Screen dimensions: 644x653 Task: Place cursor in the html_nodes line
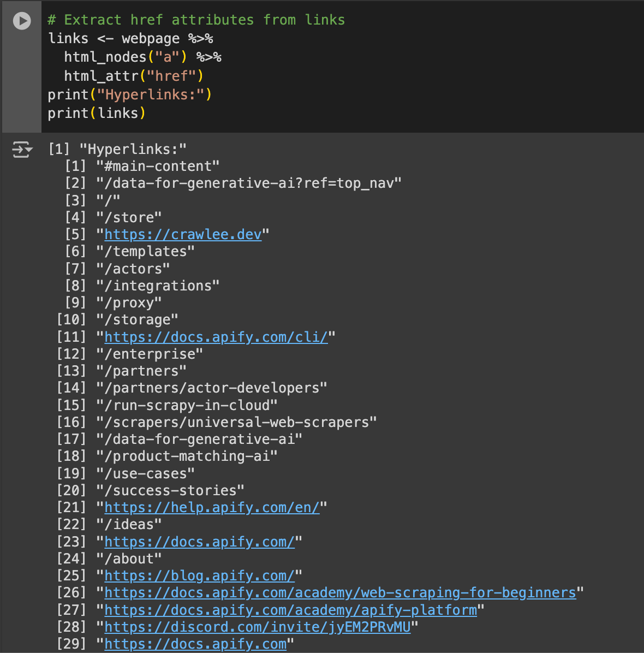click(142, 56)
